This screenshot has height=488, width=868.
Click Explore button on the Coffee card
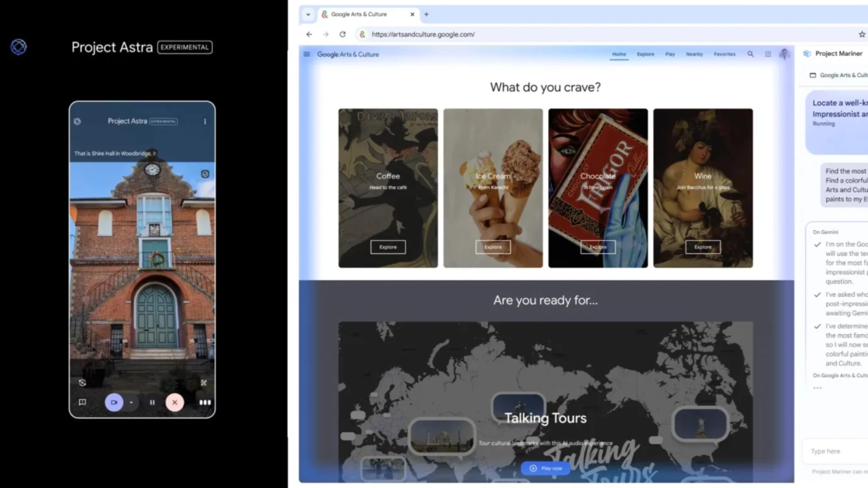coord(388,247)
